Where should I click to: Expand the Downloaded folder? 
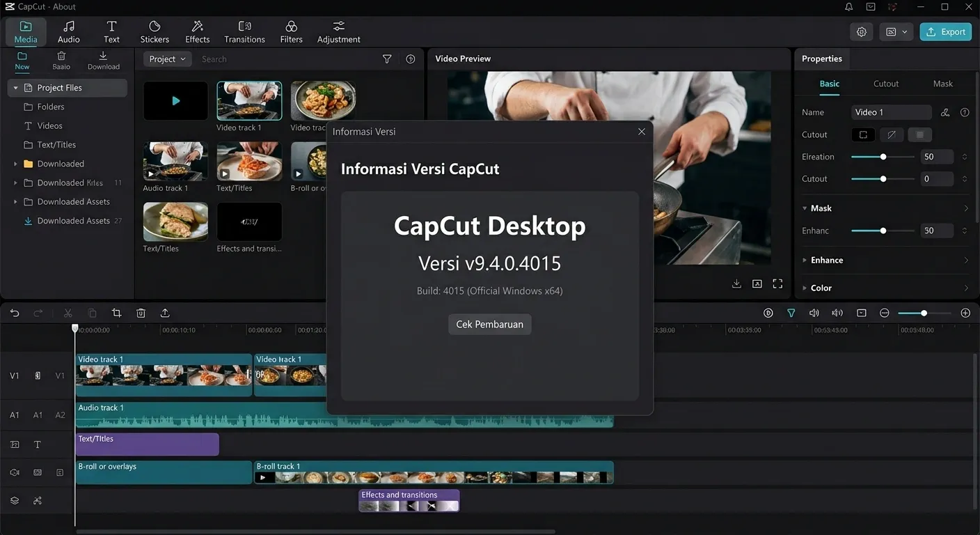tap(15, 164)
